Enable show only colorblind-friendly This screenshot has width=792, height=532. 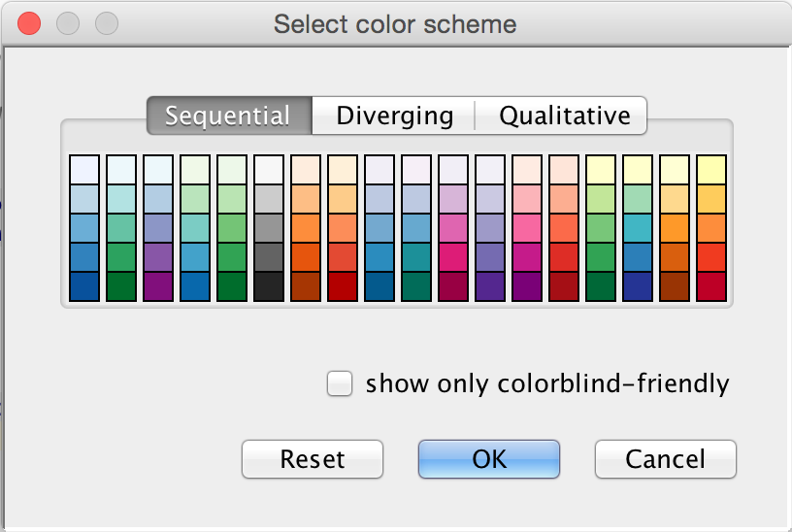[340, 384]
